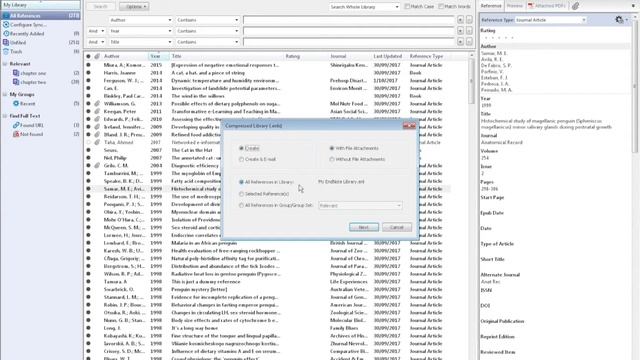Open the Search Whole Library dropdown
The width and height of the screenshot is (640, 360).
click(364, 7)
